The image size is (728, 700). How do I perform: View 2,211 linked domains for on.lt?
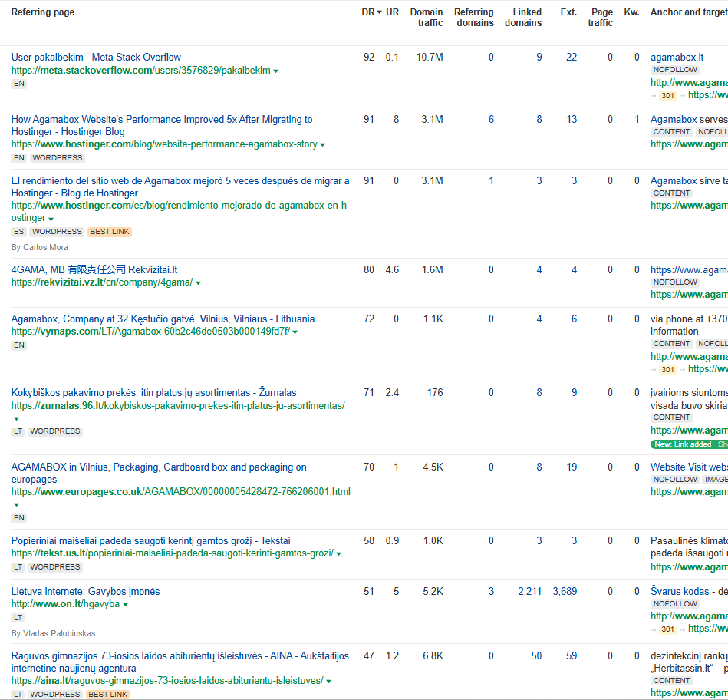tap(530, 592)
